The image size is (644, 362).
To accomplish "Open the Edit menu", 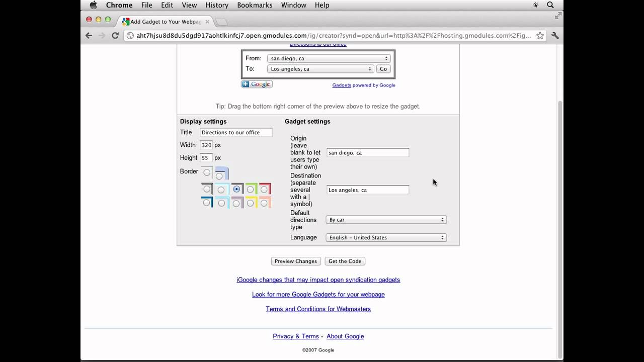I will click(167, 5).
